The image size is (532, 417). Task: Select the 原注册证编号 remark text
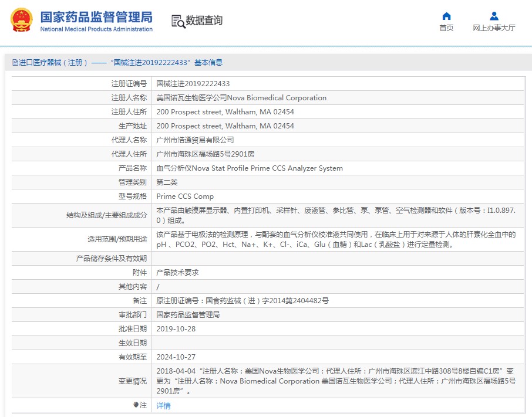coord(243,301)
